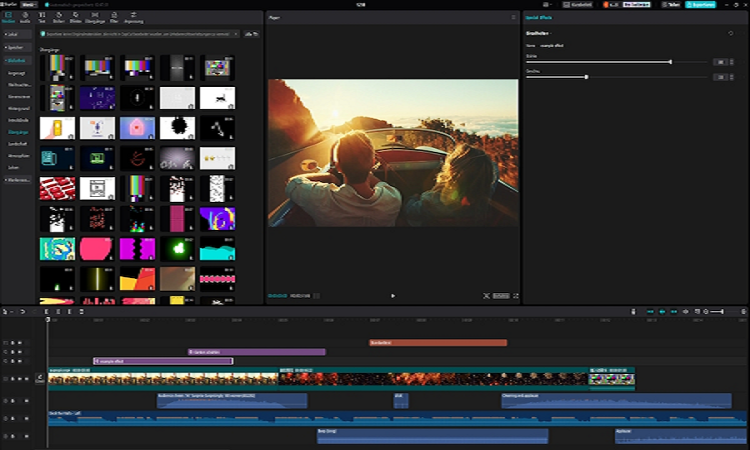
Task: Expand the Speicher section in sidebar
Action: [16, 47]
